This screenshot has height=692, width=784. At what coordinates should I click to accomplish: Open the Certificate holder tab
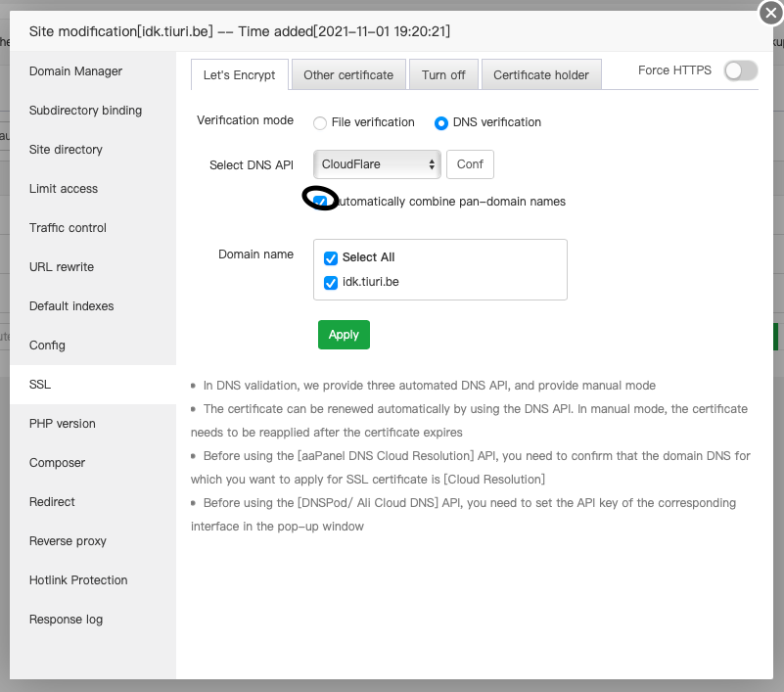(x=541, y=75)
